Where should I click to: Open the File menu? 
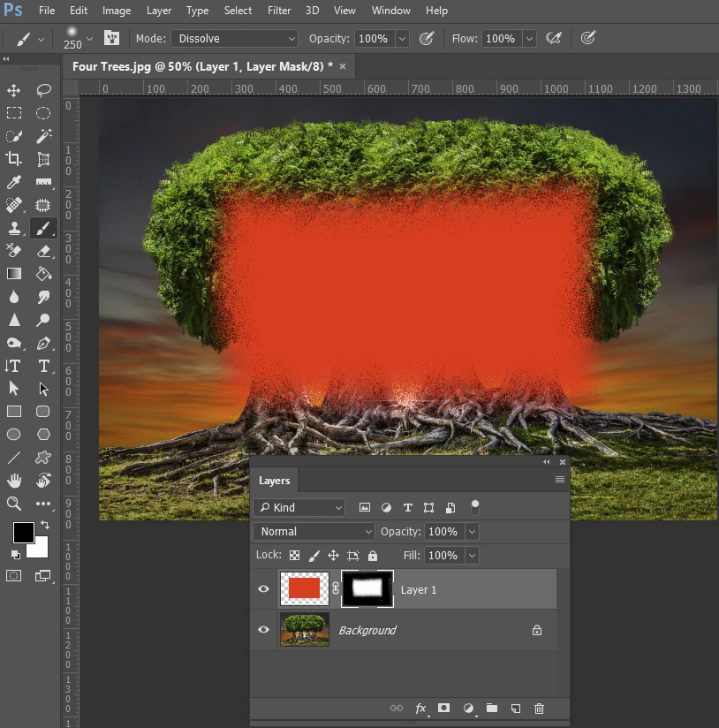[x=47, y=11]
